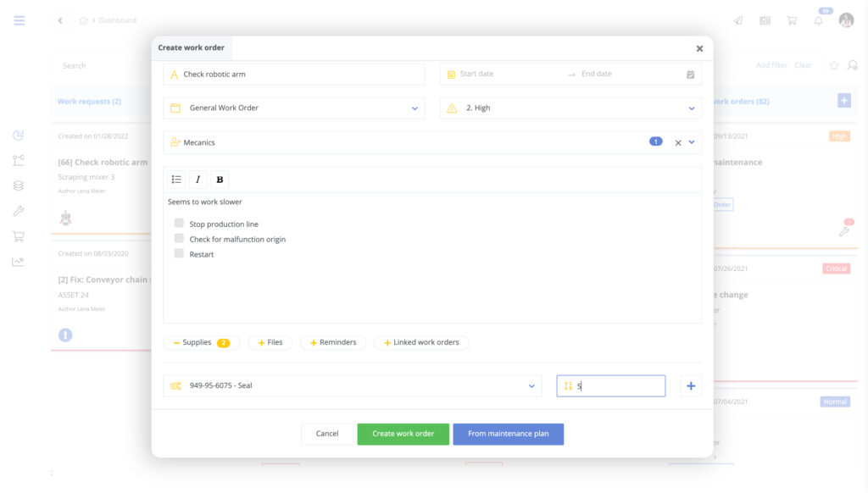This screenshot has height=493, width=868.
Task: Click the Start date field
Action: [476, 74]
